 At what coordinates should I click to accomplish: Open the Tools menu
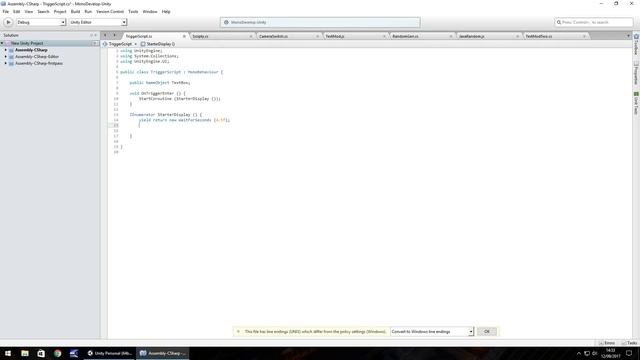133,12
